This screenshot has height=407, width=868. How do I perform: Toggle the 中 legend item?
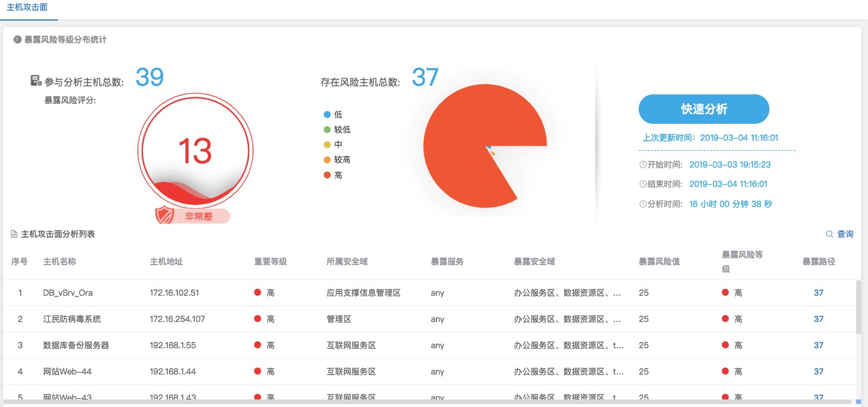[x=333, y=144]
